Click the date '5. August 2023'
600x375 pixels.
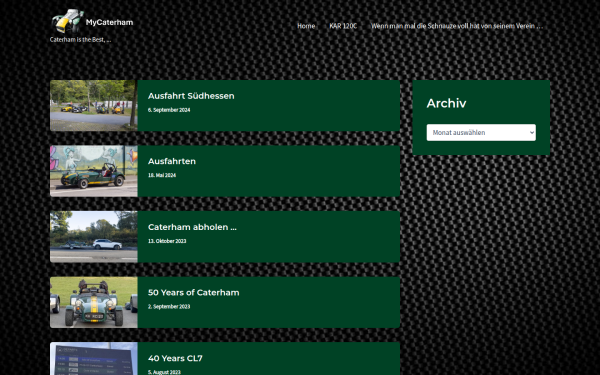(164, 372)
